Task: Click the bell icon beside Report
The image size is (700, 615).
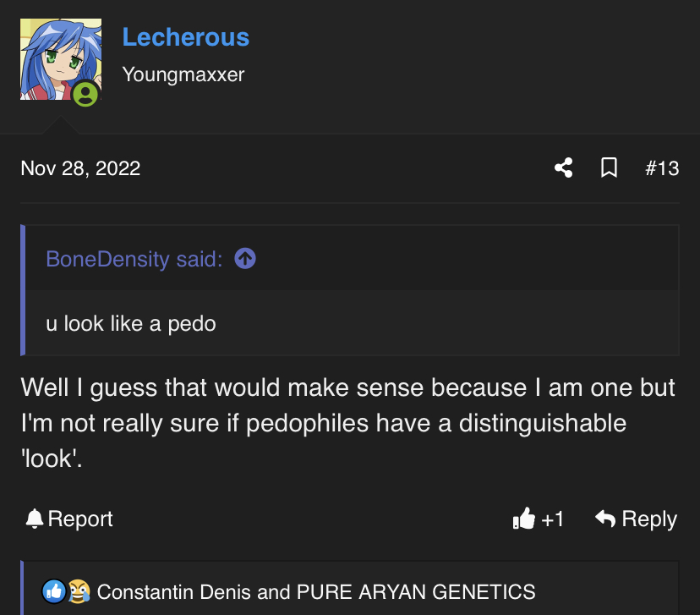Action: (x=35, y=519)
